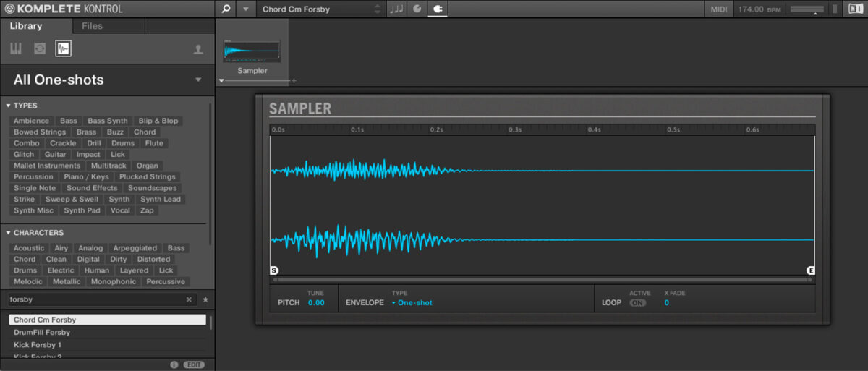Add a plug-in with the plus icon
The width and height of the screenshot is (868, 371).
(294, 81)
